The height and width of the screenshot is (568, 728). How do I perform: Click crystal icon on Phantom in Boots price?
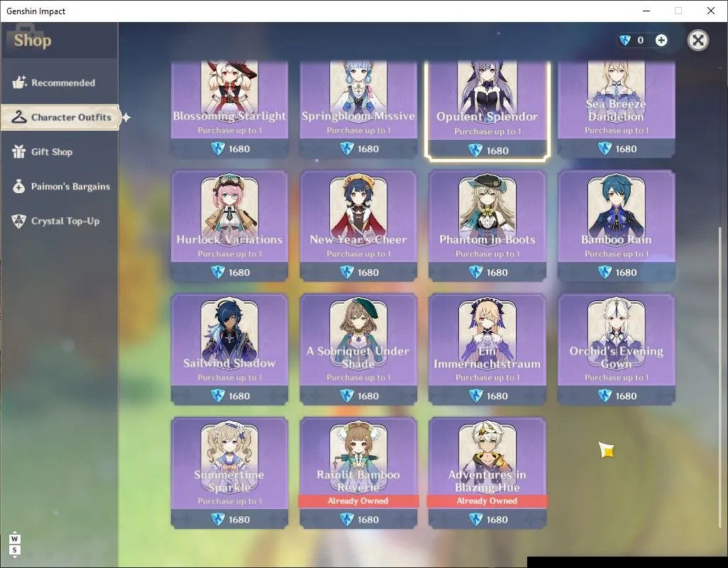476,272
